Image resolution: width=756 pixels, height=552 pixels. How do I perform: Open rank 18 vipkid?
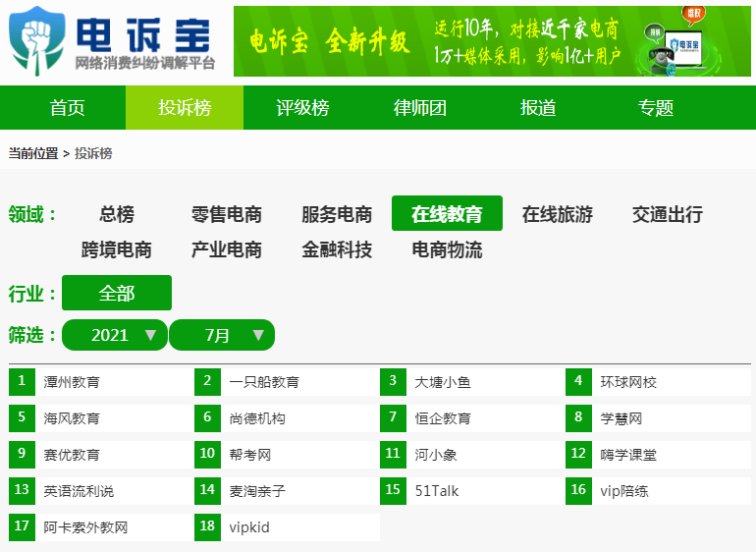[x=287, y=527]
